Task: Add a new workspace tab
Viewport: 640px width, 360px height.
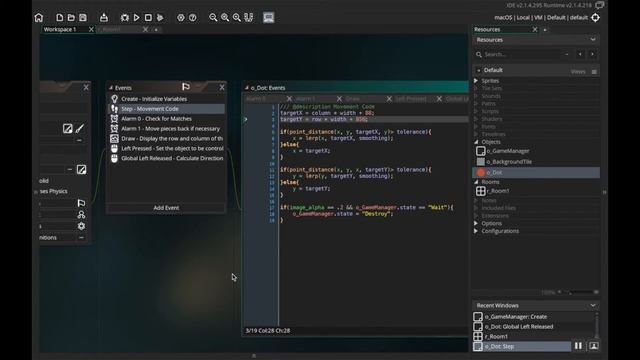Action: point(156,30)
